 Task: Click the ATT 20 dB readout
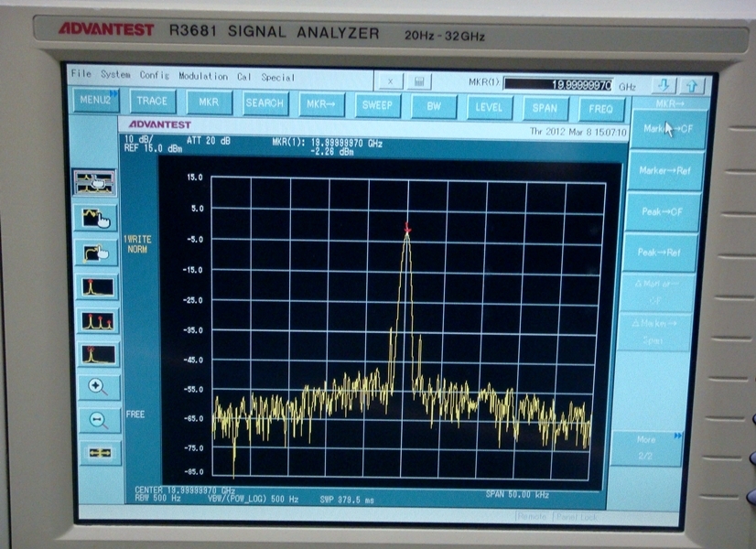209,141
